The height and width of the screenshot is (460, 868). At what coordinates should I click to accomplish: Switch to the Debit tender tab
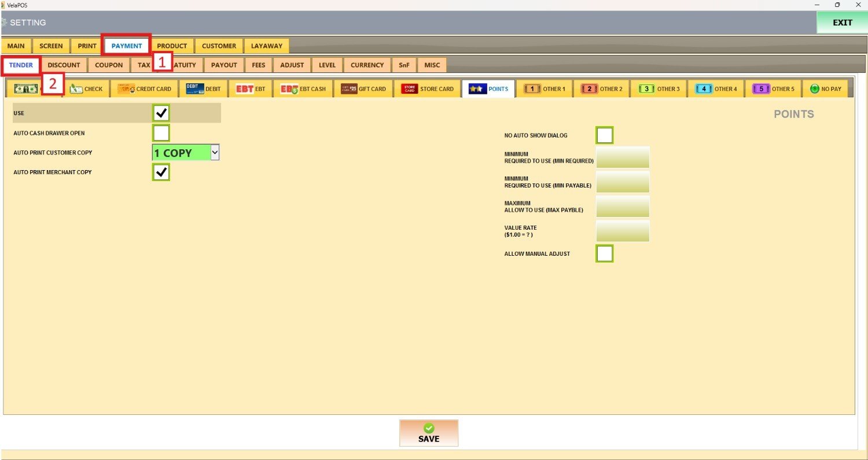coord(204,89)
